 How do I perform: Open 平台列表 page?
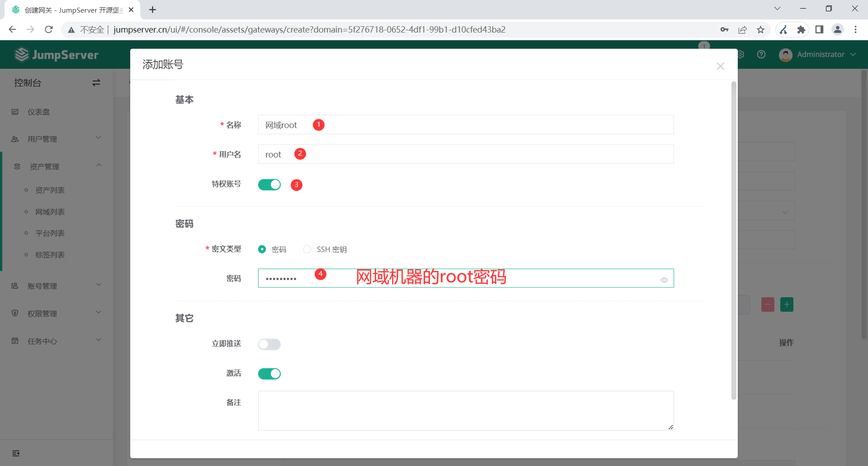50,233
